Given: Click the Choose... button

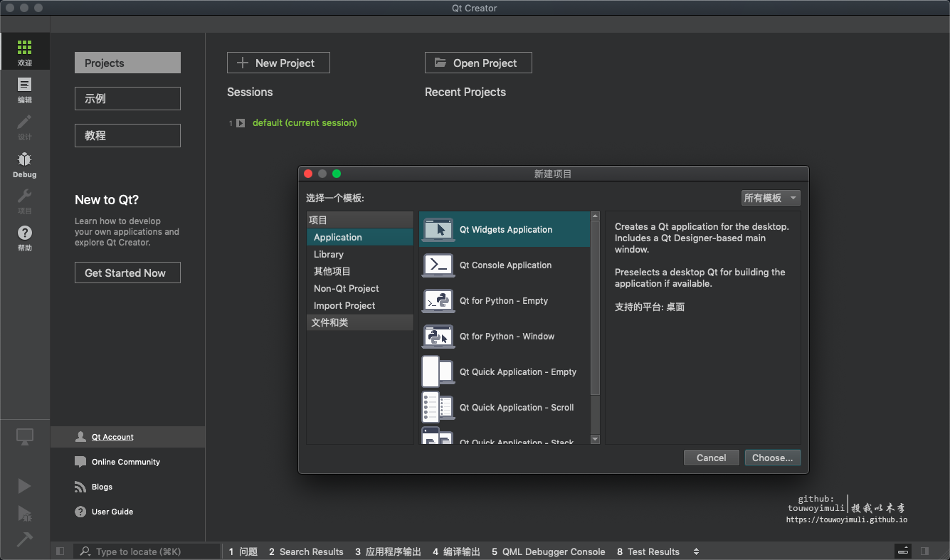Looking at the screenshot, I should 773,458.
